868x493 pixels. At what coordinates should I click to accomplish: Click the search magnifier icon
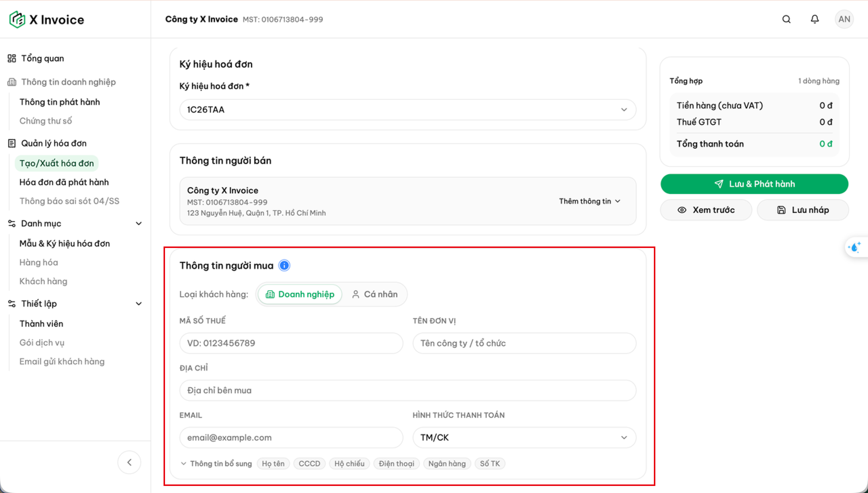(786, 19)
